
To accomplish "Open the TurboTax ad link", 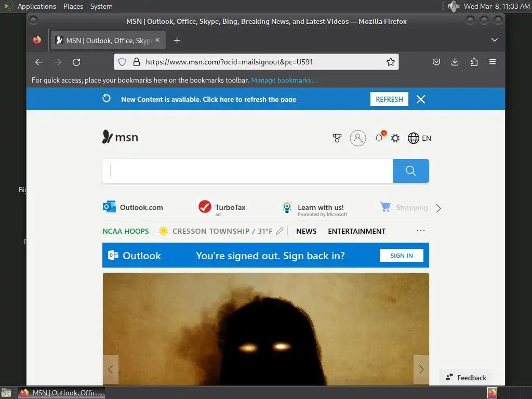I will [222, 207].
